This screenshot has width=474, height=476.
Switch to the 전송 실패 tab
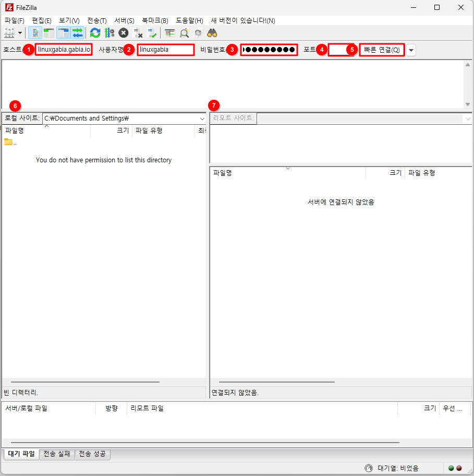57,454
